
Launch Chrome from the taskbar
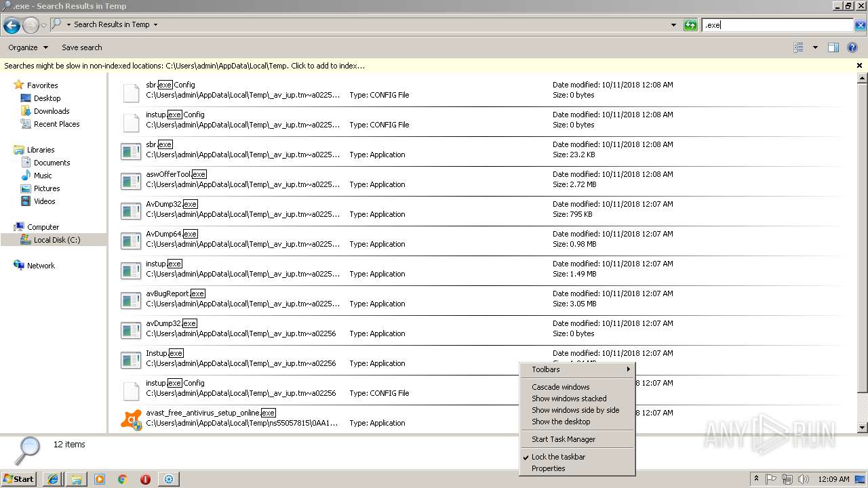coord(123,479)
